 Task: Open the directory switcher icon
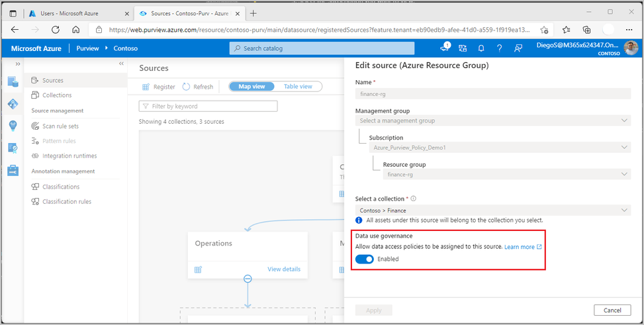pos(463,48)
